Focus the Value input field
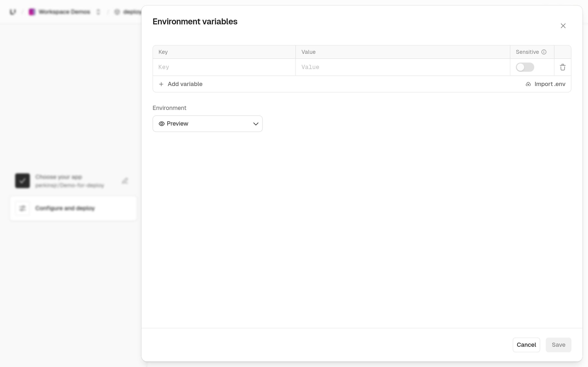Screen dimensions: 588x367 (403, 67)
